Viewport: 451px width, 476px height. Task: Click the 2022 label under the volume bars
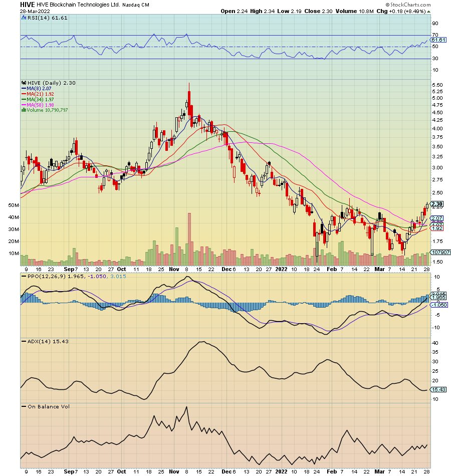point(281,269)
